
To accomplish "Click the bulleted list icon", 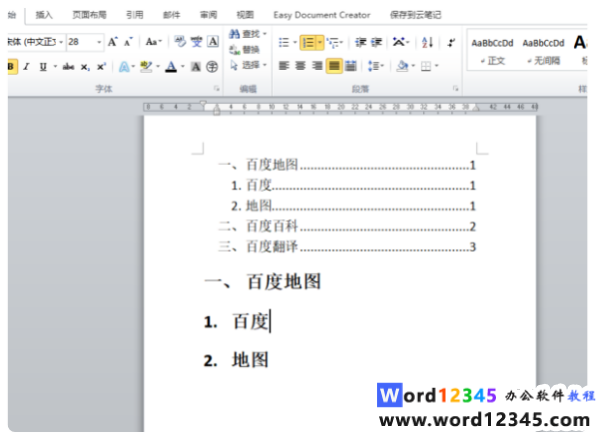I will pyautogui.click(x=284, y=42).
